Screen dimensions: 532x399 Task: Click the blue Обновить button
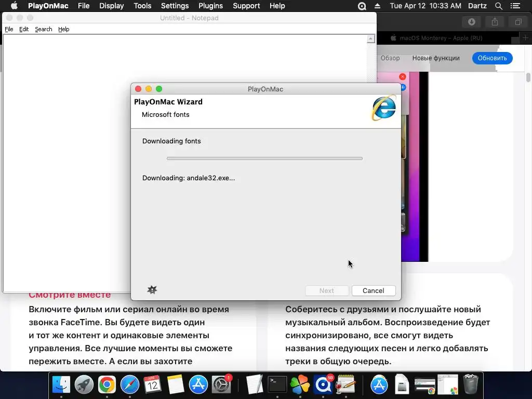pos(493,58)
